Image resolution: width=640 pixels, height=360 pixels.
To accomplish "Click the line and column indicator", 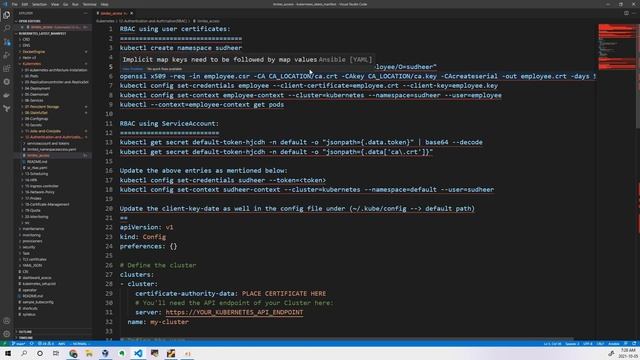I will [552, 344].
